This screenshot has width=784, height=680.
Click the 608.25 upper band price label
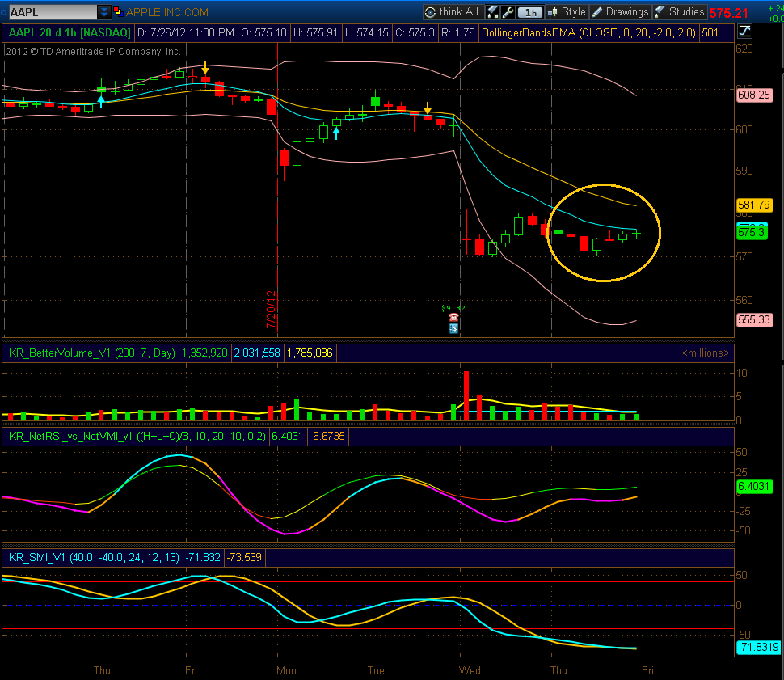(x=754, y=95)
